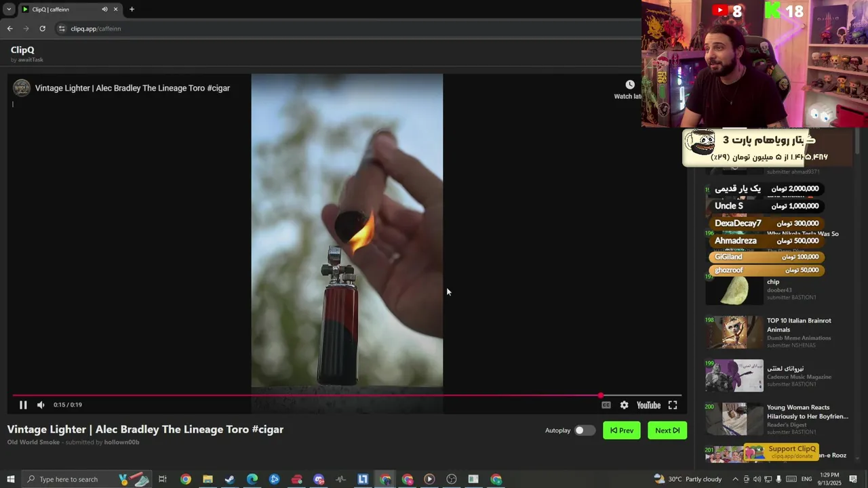Show hidden system tray icons

[x=735, y=479]
